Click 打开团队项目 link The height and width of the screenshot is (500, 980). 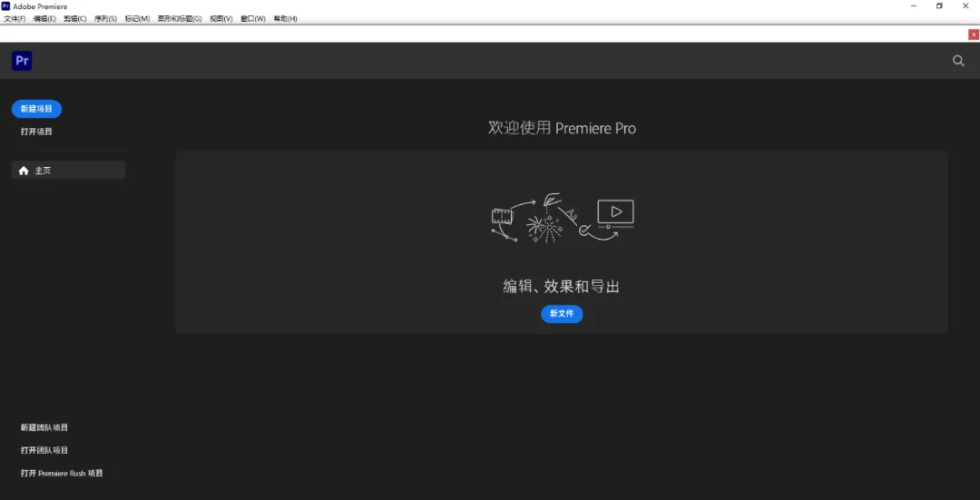pos(44,451)
